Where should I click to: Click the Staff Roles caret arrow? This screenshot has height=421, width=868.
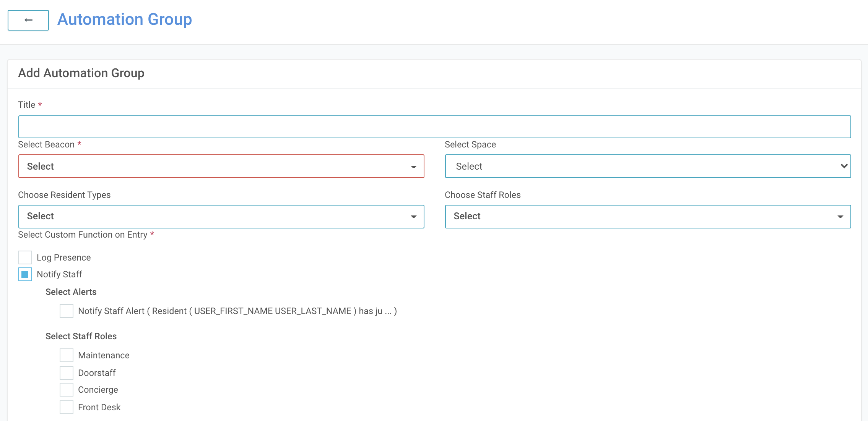pyautogui.click(x=840, y=217)
